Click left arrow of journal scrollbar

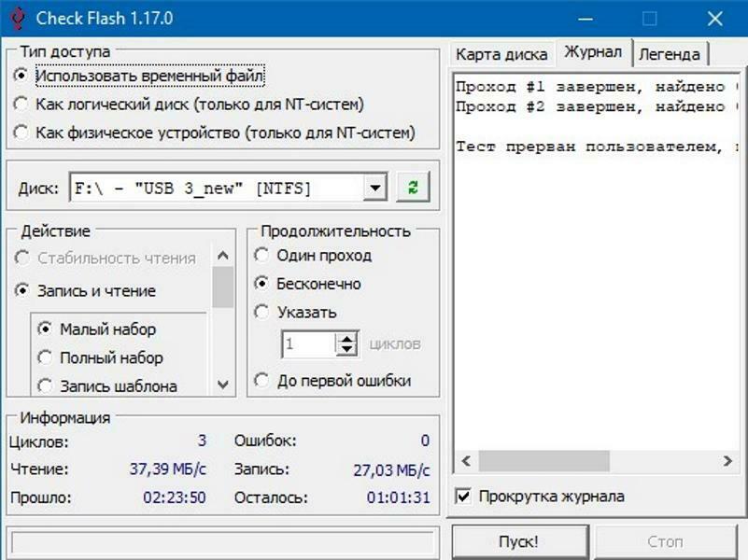pos(467,461)
